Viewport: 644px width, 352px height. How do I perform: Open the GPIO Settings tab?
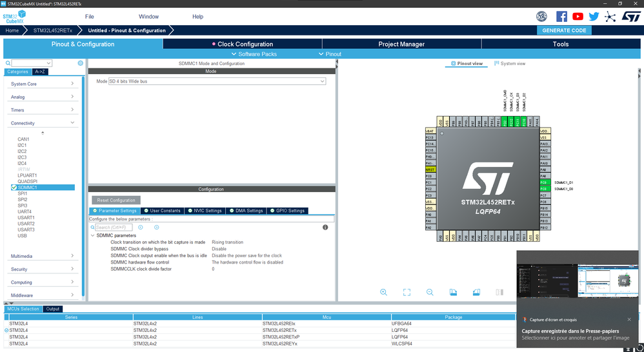coord(287,210)
